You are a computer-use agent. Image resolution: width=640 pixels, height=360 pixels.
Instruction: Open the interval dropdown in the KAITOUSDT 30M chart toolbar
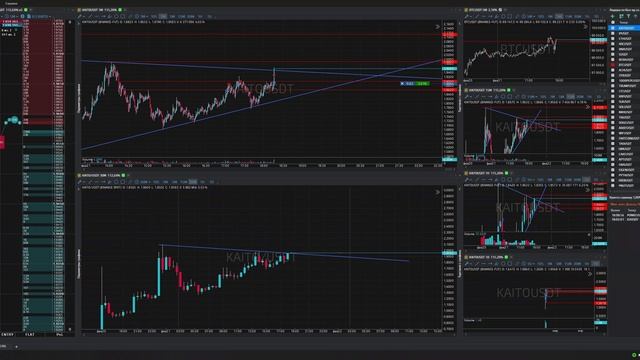[x=144, y=182]
